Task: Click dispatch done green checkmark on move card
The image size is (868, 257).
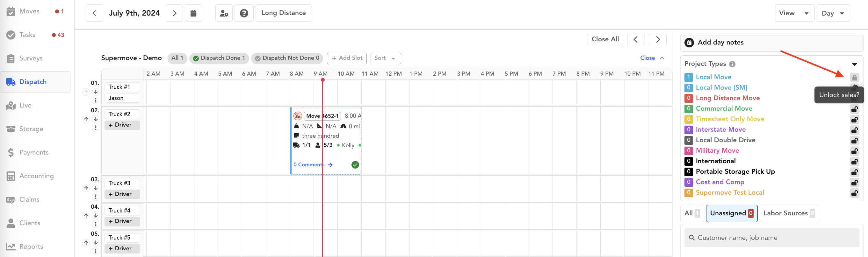Action: [355, 164]
